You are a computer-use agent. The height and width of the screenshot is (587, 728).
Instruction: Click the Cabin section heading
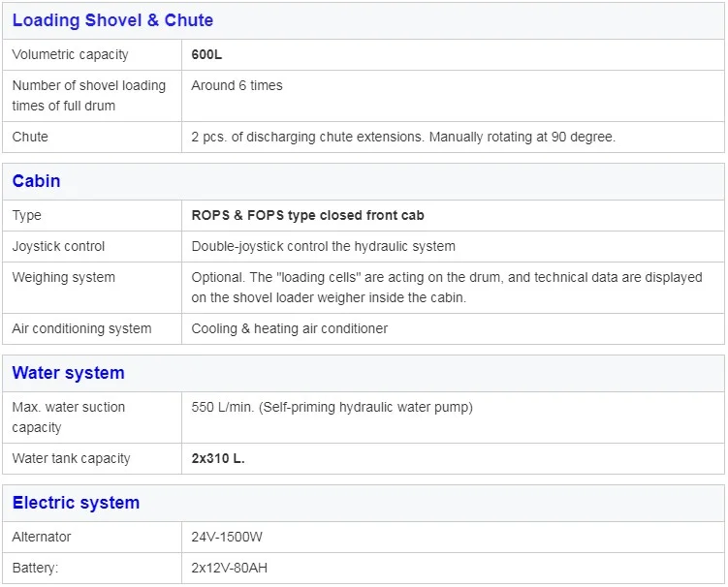click(x=37, y=181)
